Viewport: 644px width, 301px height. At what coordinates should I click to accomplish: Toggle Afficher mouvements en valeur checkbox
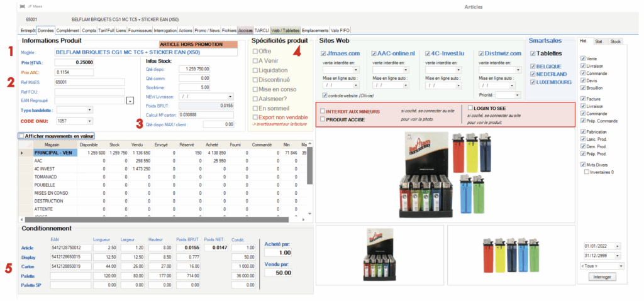(22, 135)
